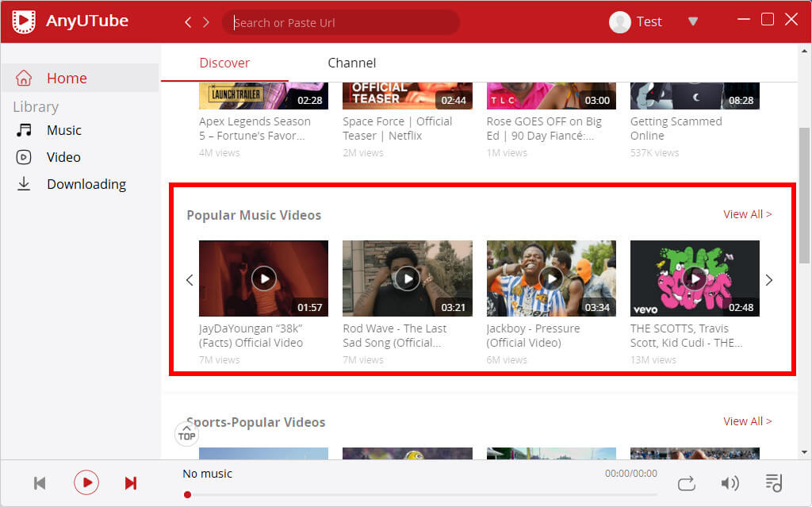This screenshot has height=507, width=812.
Task: Play the Rod Wave Last Sad Song thumbnail
Action: click(x=408, y=278)
